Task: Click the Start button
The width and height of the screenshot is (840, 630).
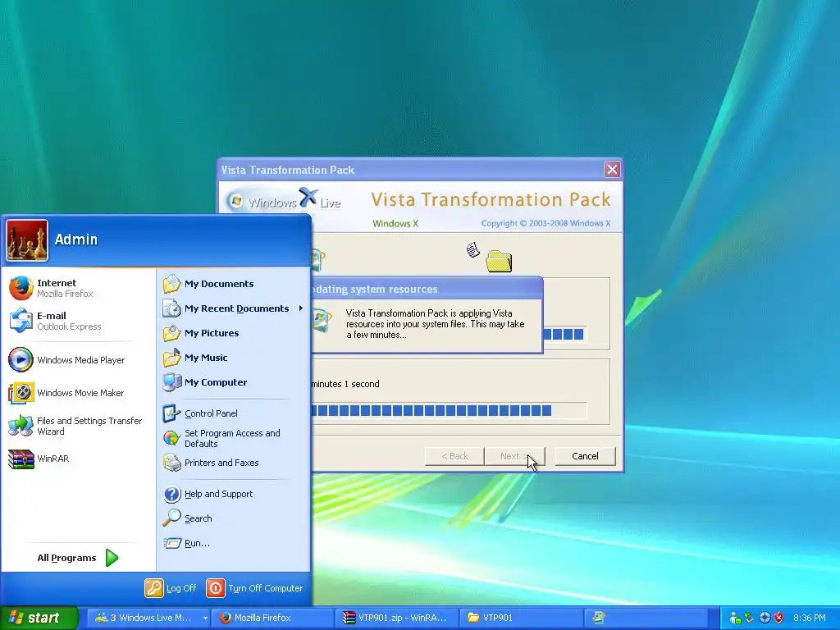Action: coord(39,619)
